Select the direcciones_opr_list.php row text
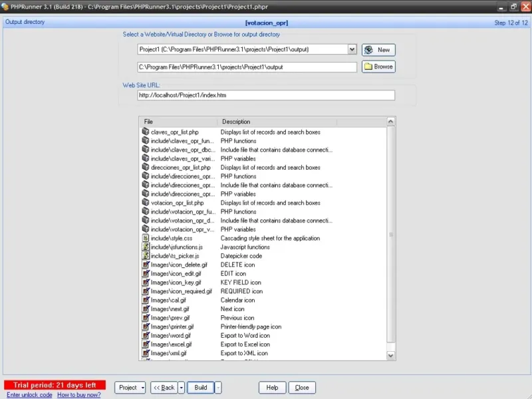This screenshot has height=399, width=532. [x=181, y=168]
